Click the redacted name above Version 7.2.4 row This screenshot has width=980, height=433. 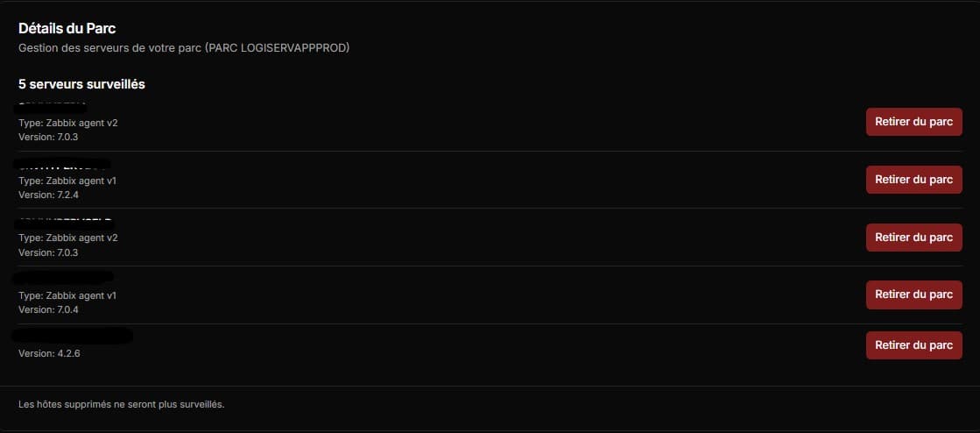click(63, 164)
